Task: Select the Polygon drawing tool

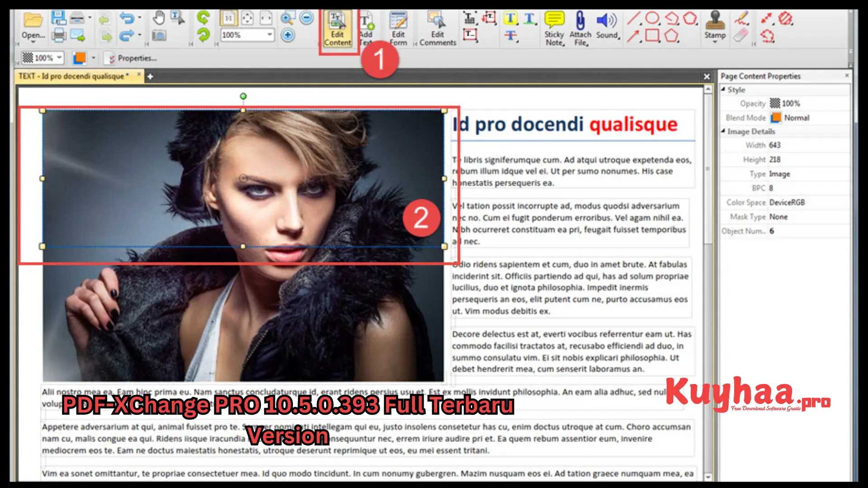Action: coord(672,35)
